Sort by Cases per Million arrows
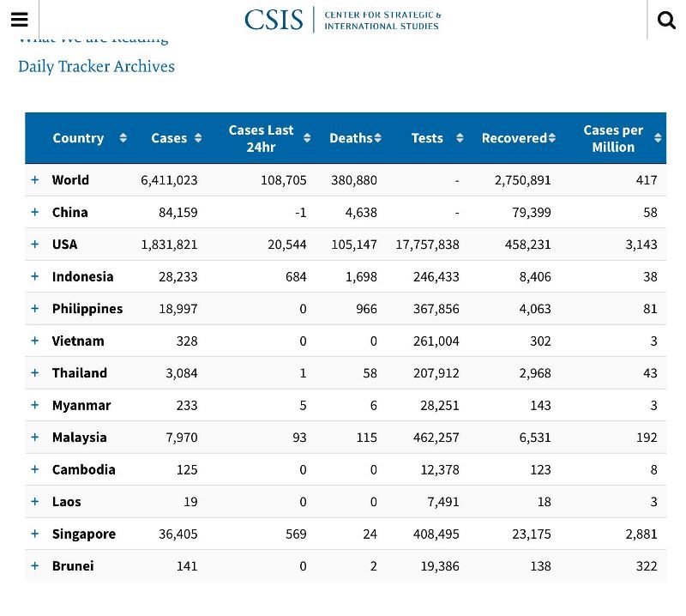686x616 pixels. click(x=658, y=138)
